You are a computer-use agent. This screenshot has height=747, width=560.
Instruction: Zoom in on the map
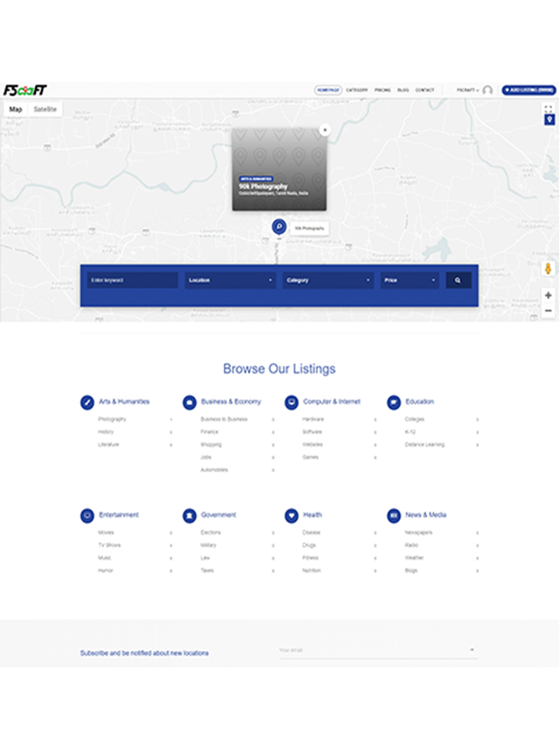[549, 296]
